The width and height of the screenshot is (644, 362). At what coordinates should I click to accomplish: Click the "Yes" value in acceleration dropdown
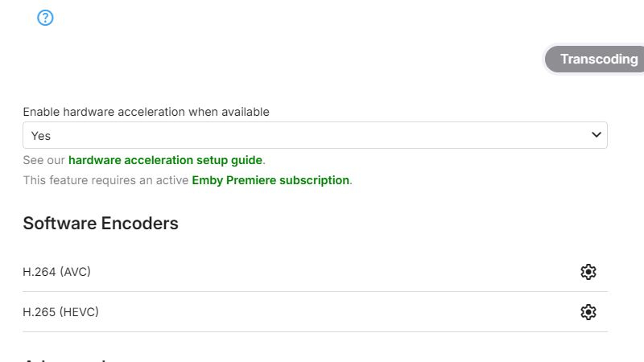tap(41, 136)
